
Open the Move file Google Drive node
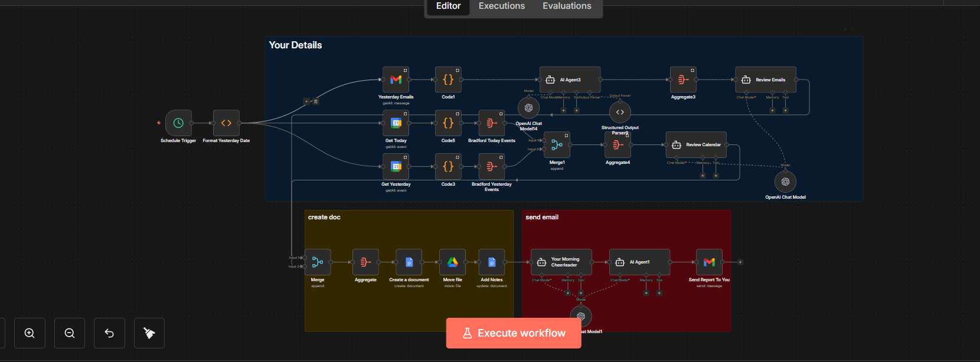click(452, 262)
